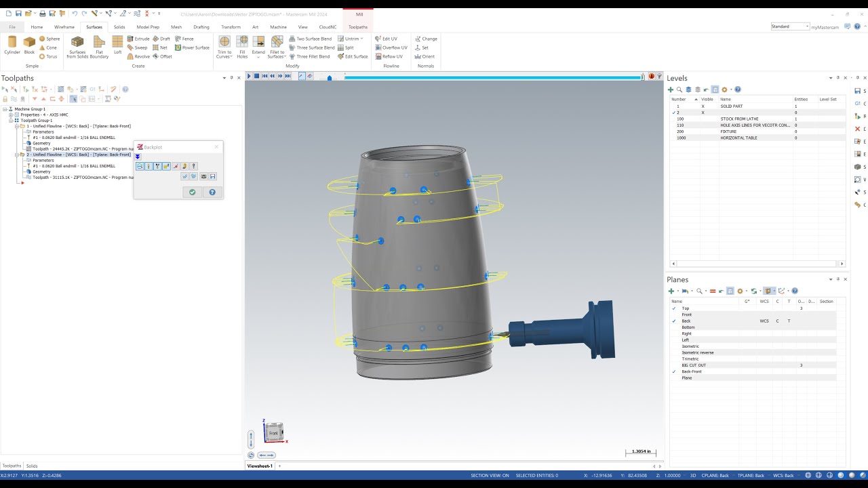Add a new level with the plus icon
This screenshot has height=488, width=868.
(671, 89)
